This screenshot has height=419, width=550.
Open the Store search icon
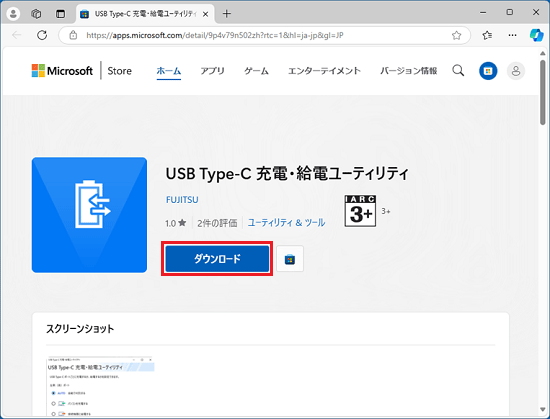(458, 70)
